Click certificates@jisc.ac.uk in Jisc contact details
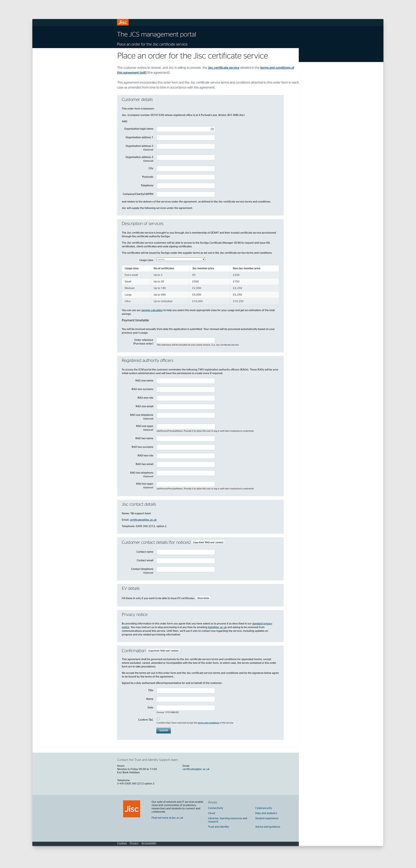Image resolution: width=416 pixels, height=868 pixels. click(x=143, y=520)
